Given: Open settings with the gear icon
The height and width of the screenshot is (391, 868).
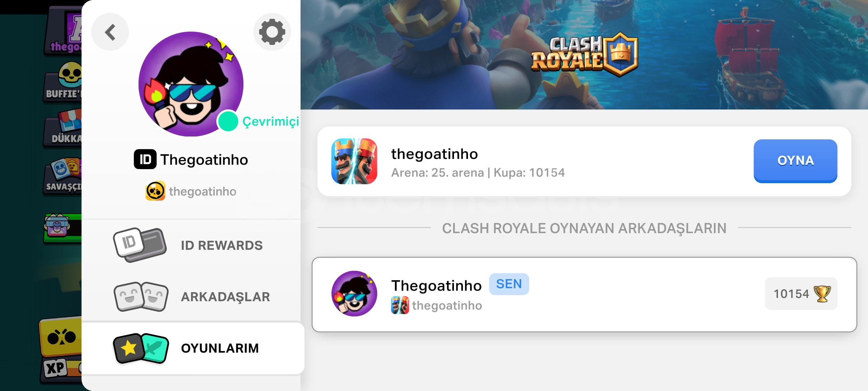Looking at the screenshot, I should coord(272,32).
